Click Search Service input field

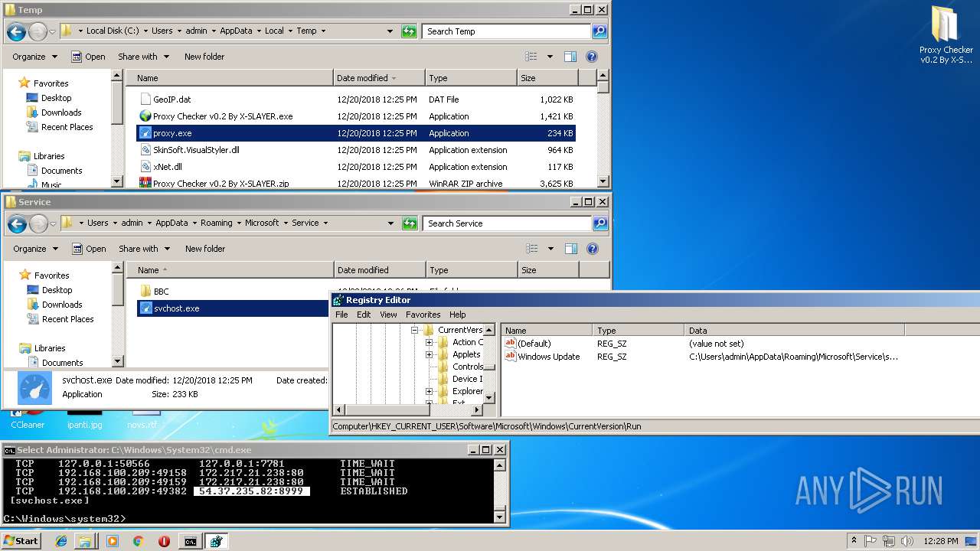pos(507,223)
